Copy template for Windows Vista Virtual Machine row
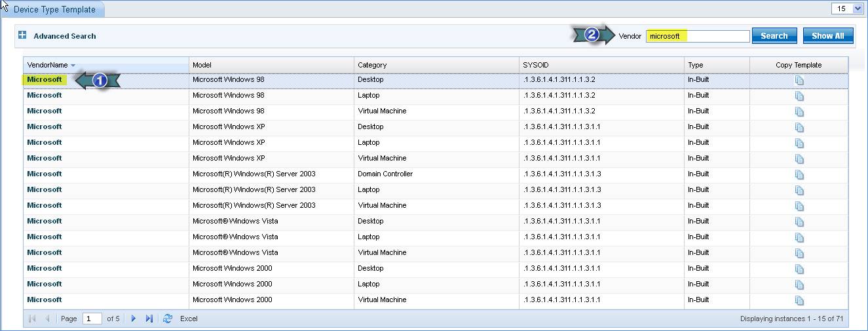 pos(799,253)
